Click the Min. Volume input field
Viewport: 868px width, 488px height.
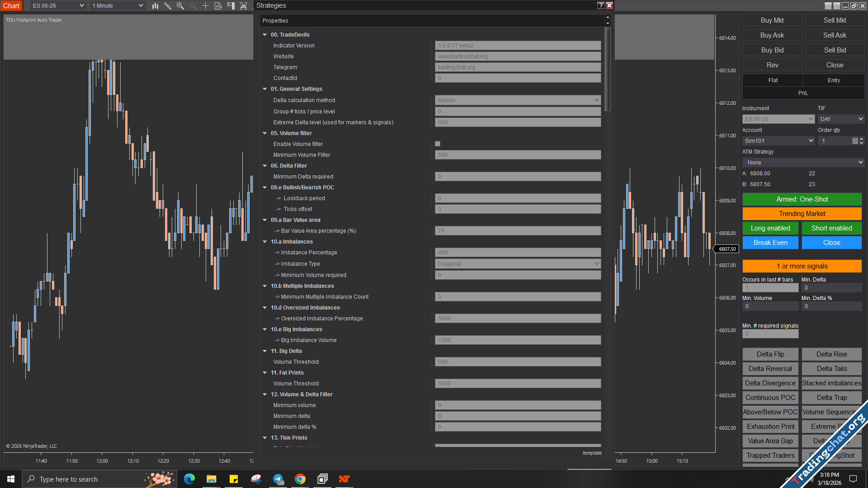770,306
